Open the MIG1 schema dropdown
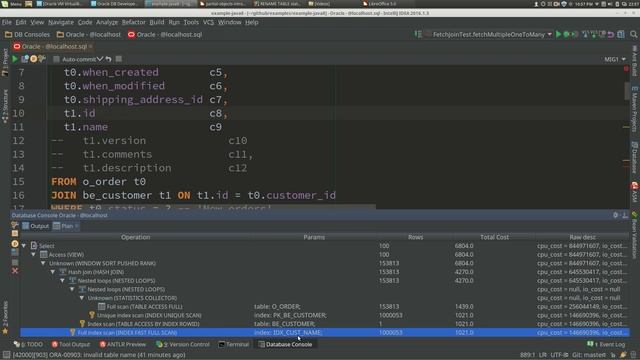Screen dimensions: 640x360 coord(615,59)
